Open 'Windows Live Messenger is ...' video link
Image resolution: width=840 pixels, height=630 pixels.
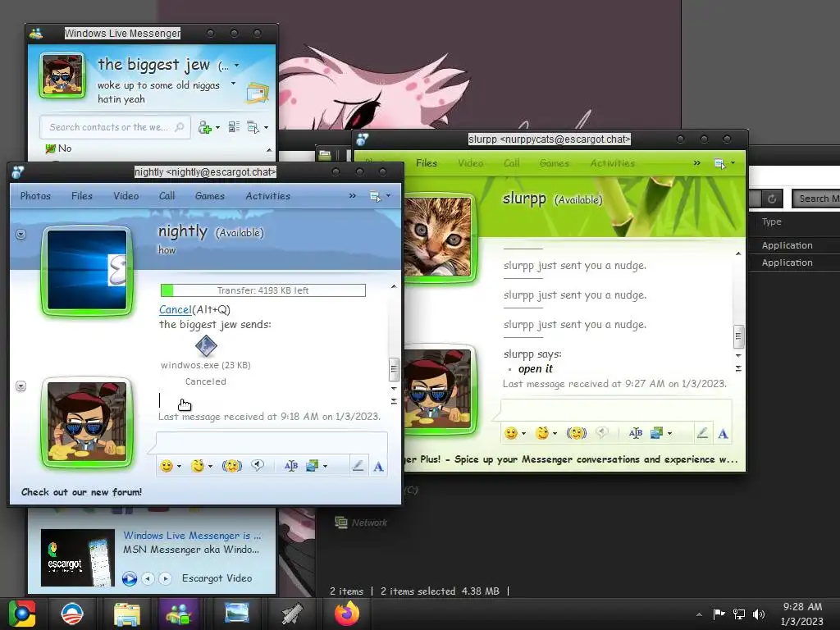tap(192, 535)
